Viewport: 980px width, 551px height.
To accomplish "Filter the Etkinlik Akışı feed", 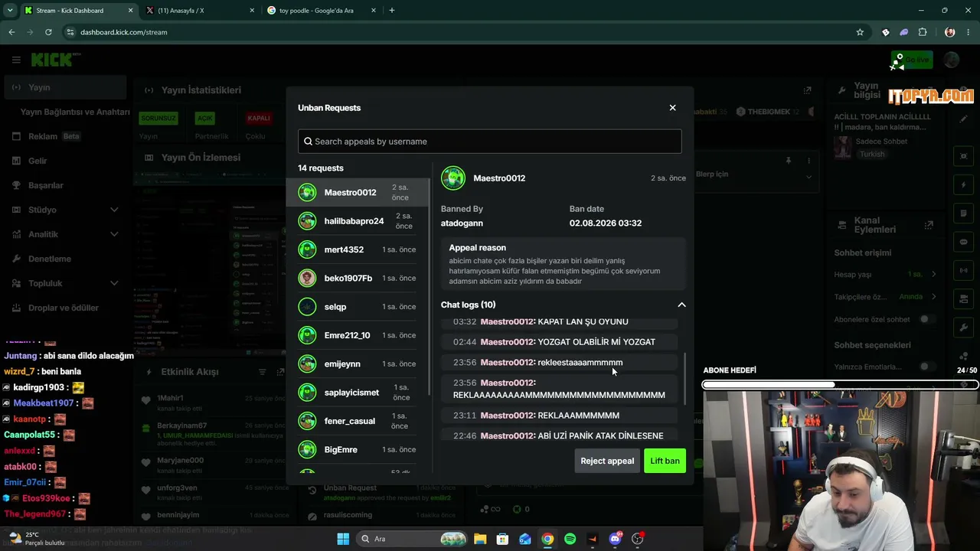I will tap(262, 372).
